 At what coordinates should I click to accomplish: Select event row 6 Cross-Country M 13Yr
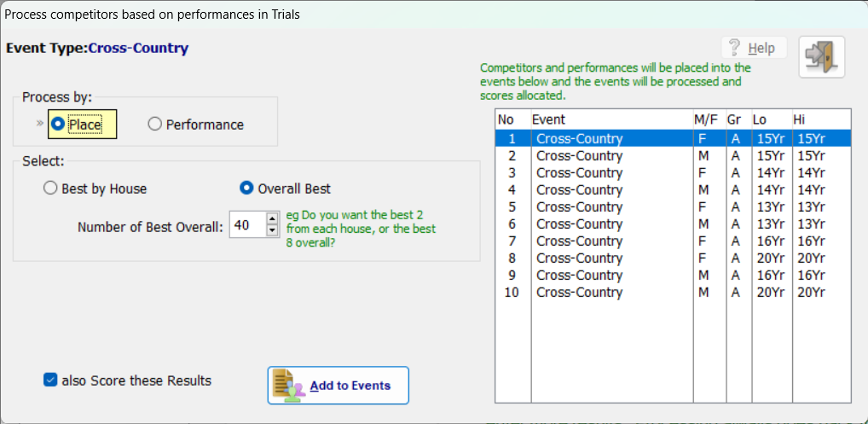[x=673, y=224]
